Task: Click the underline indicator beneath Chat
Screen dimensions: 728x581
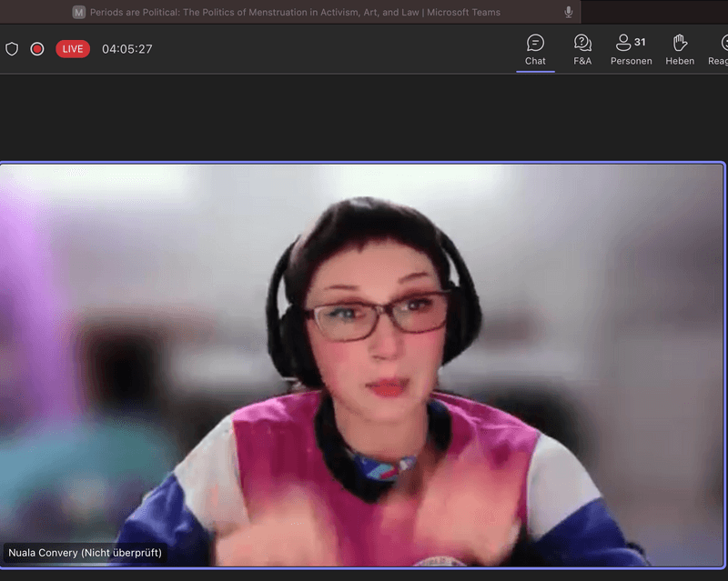Action: click(535, 71)
